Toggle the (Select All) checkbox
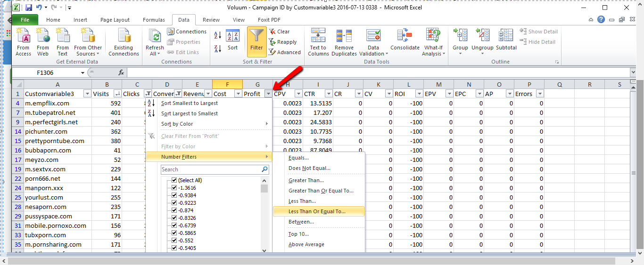 click(174, 180)
